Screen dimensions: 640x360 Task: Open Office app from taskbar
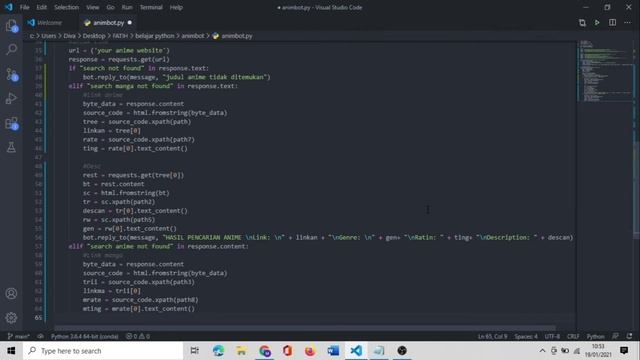tap(287, 351)
